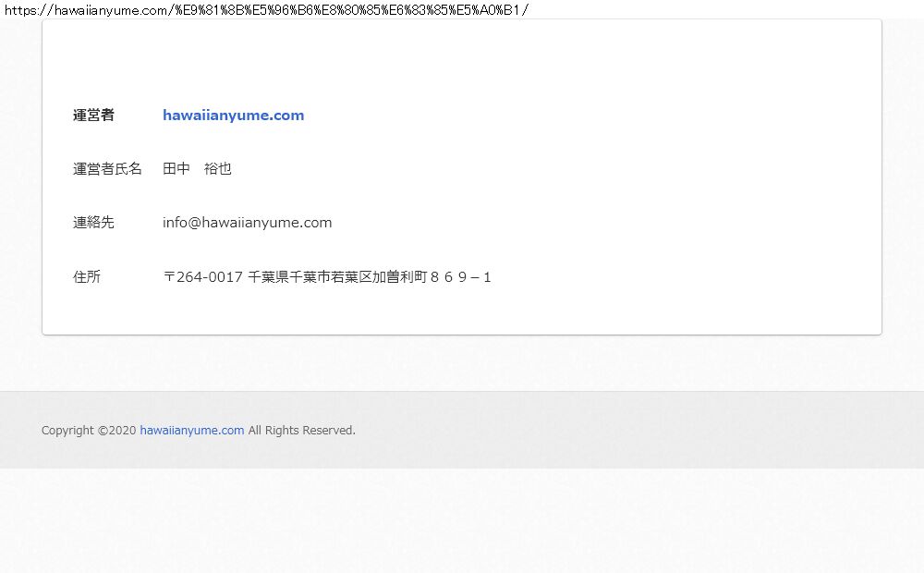The width and height of the screenshot is (924, 573).
Task: Click the surname 田中
Action: tap(176, 168)
